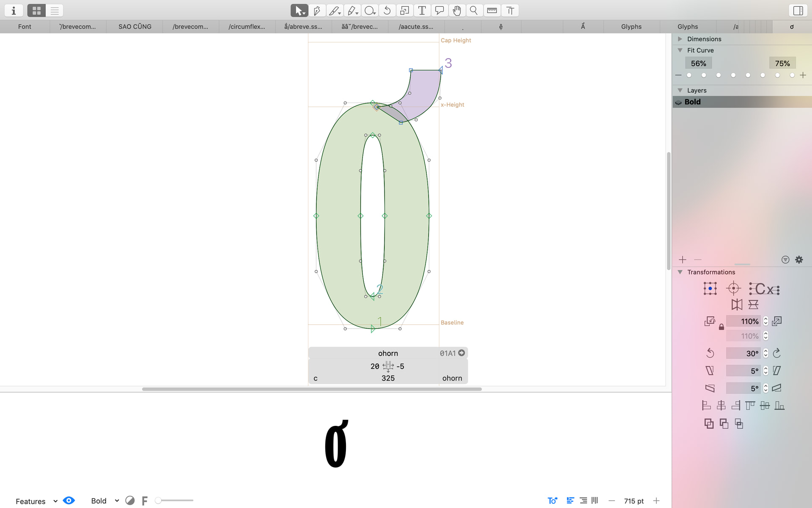Apply union boolean operation
This screenshot has height=508, width=812.
709,424
